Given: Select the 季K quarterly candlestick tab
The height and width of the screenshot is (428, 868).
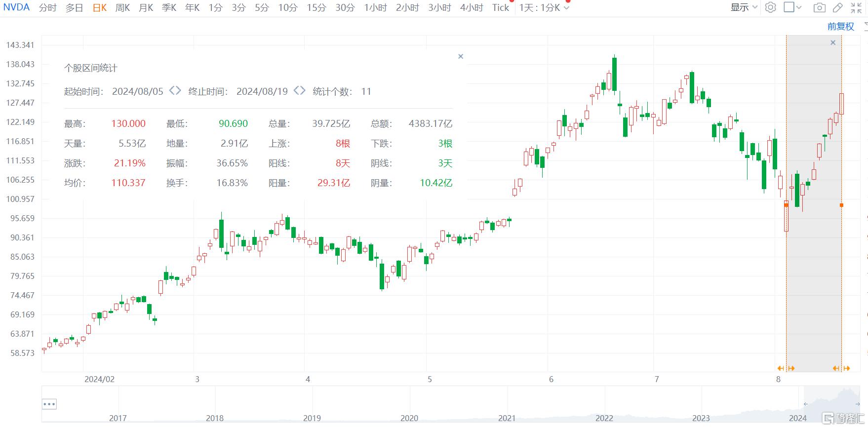Looking at the screenshot, I should tap(169, 7).
